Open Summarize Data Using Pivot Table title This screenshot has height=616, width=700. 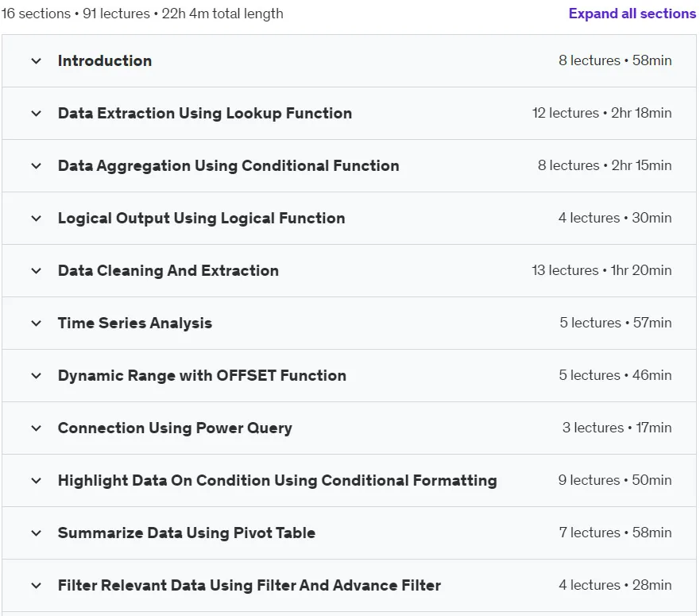click(x=187, y=533)
